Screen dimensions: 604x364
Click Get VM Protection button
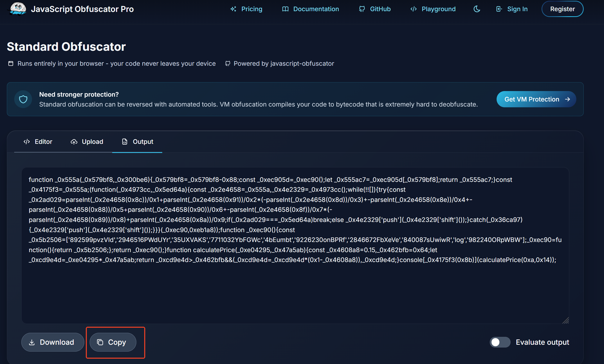coord(536,99)
